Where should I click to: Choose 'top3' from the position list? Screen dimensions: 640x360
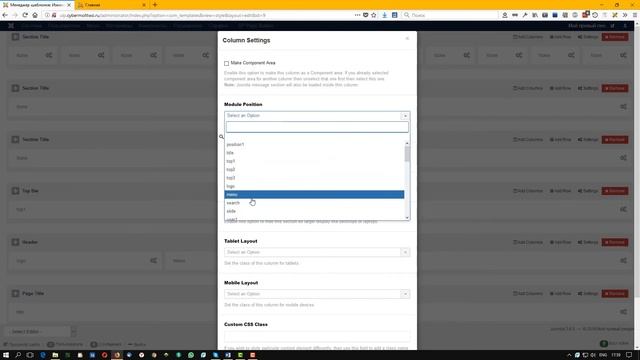click(314, 178)
